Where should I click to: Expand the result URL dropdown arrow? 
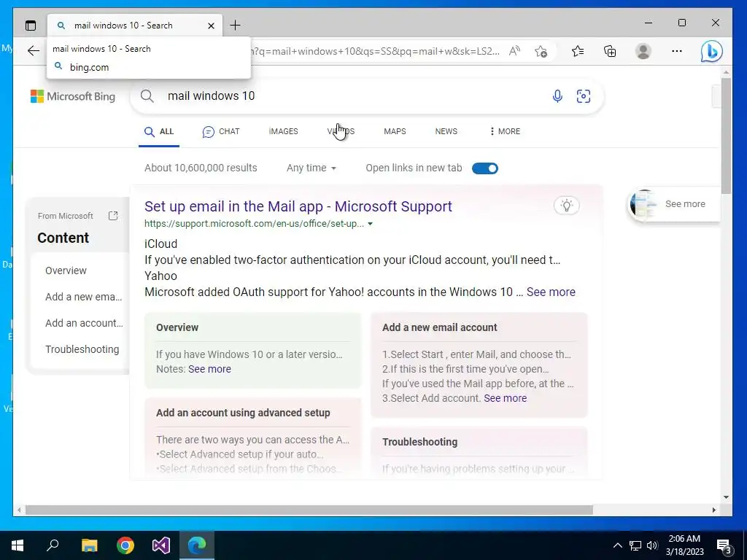[370, 224]
